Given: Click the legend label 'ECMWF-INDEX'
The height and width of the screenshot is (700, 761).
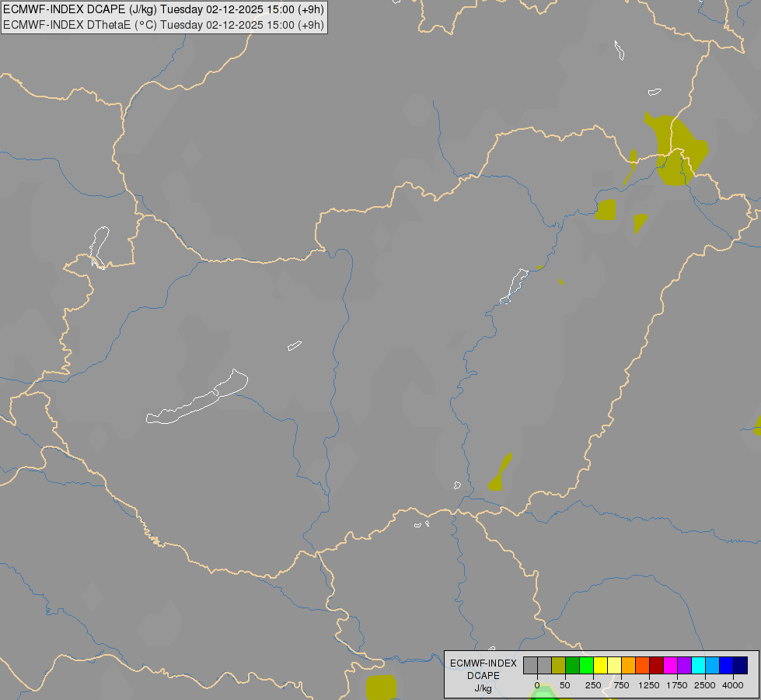Looking at the screenshot, I should [483, 663].
